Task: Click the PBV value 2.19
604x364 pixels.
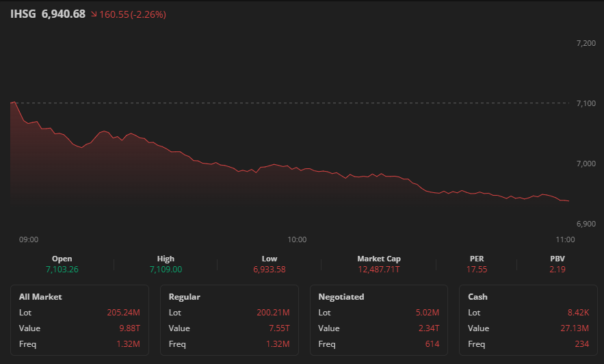Action: tap(557, 270)
